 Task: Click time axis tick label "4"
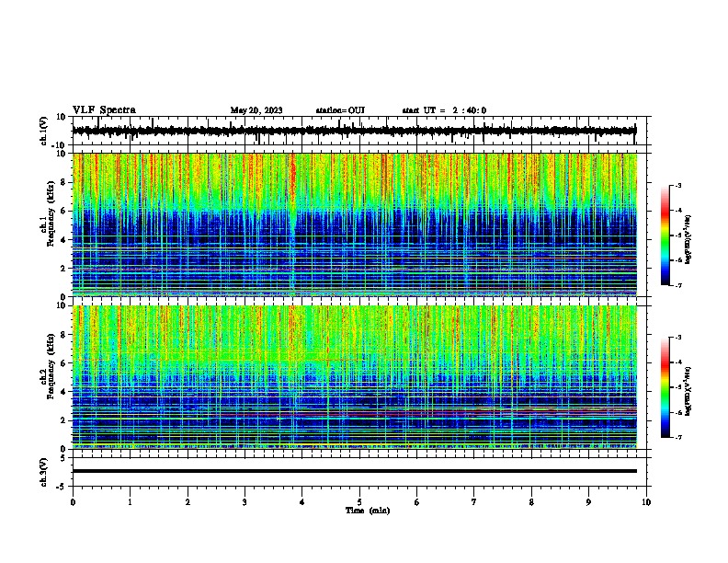pyautogui.click(x=302, y=502)
